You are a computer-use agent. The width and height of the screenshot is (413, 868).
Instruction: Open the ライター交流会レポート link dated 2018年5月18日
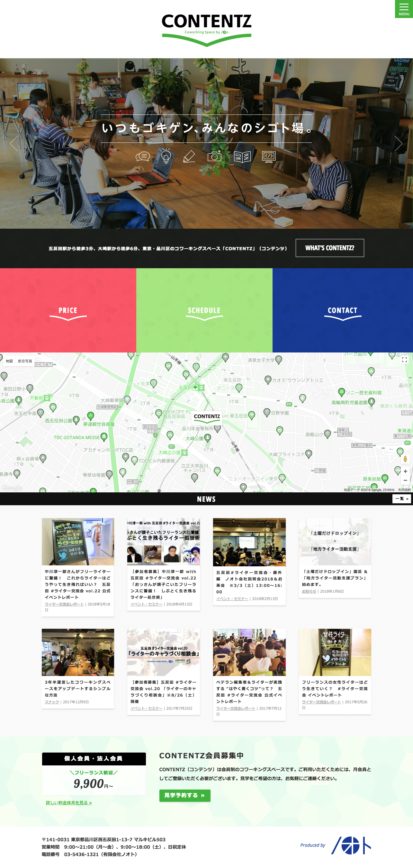point(64,604)
